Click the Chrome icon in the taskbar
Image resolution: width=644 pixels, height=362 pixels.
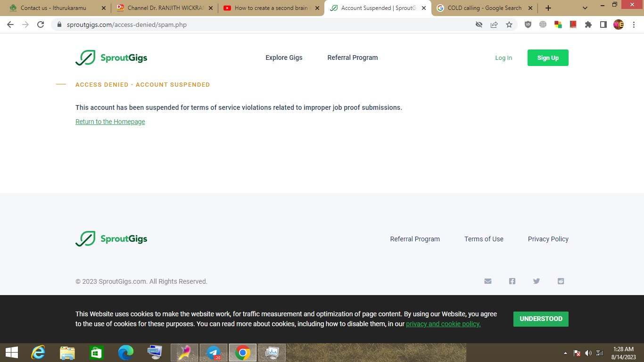[x=243, y=353]
